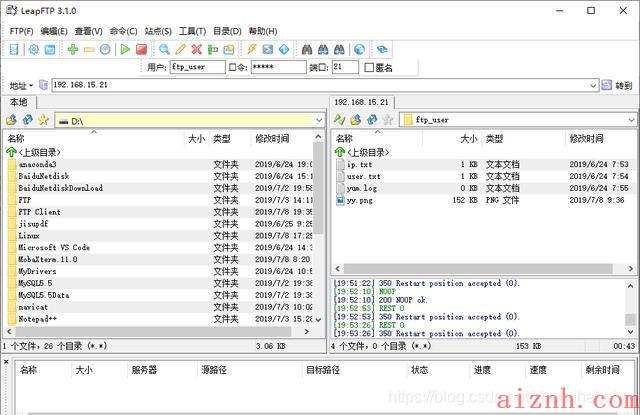Viewport: 640px width, 415px height.
Task: Expand the address history dropdown arrow
Action: [593, 85]
